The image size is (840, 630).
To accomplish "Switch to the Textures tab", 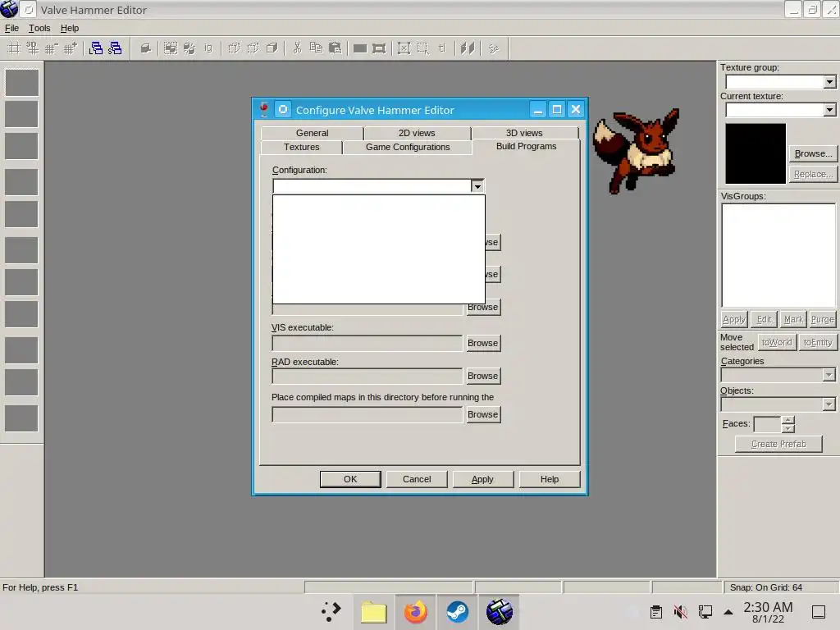I will point(302,147).
